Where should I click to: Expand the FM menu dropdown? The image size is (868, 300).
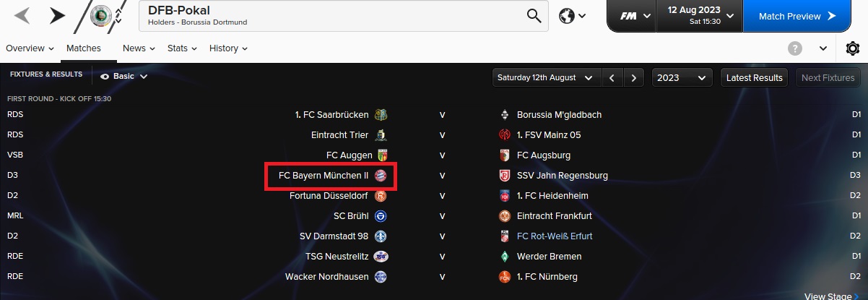tap(635, 16)
